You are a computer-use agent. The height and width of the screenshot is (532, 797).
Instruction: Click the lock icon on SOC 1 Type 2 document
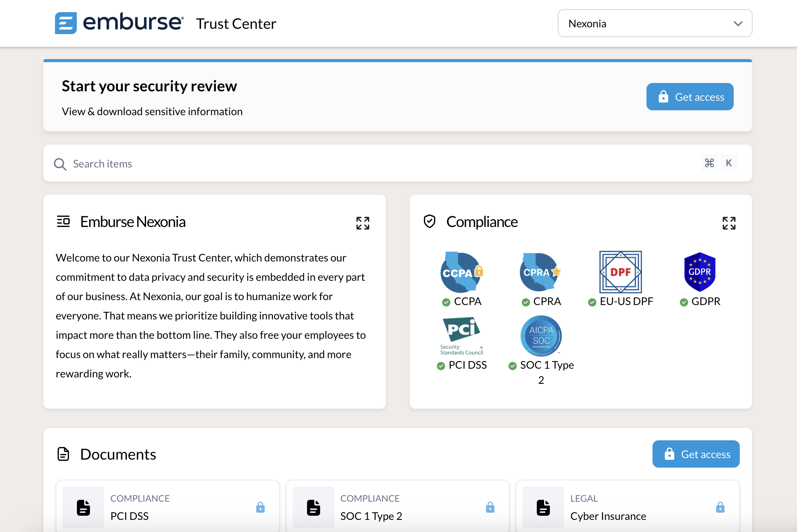(490, 507)
